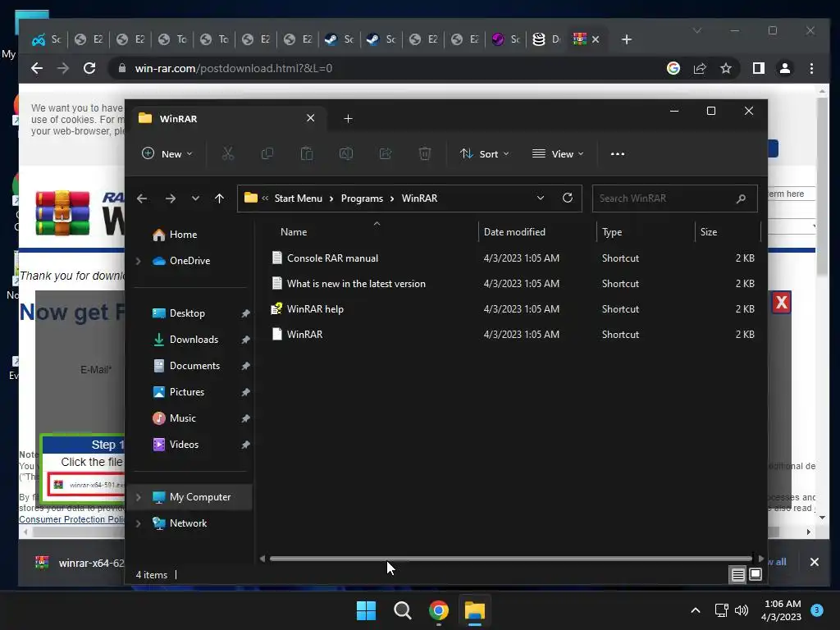840x630 pixels.
Task: Open the Chrome side panel icon
Action: (x=758, y=68)
